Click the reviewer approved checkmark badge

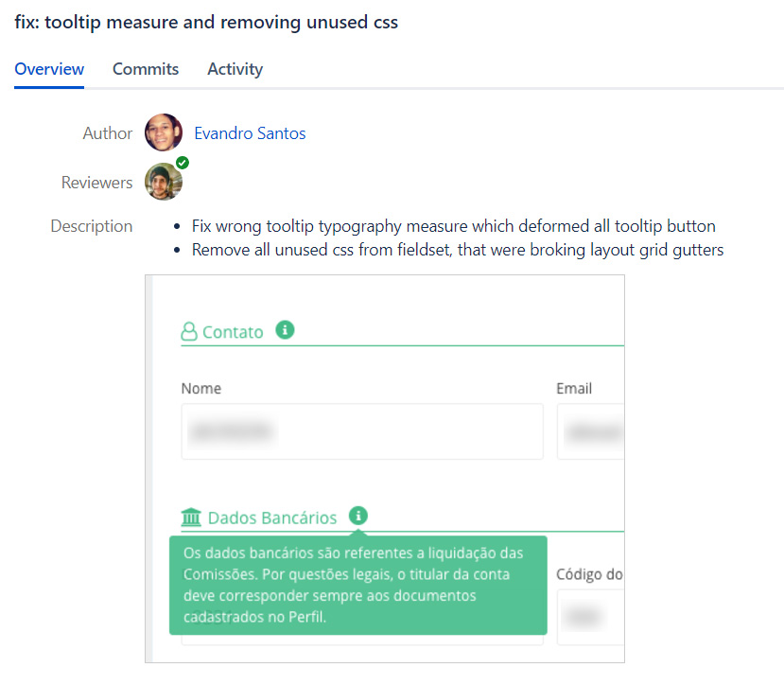[x=182, y=163]
